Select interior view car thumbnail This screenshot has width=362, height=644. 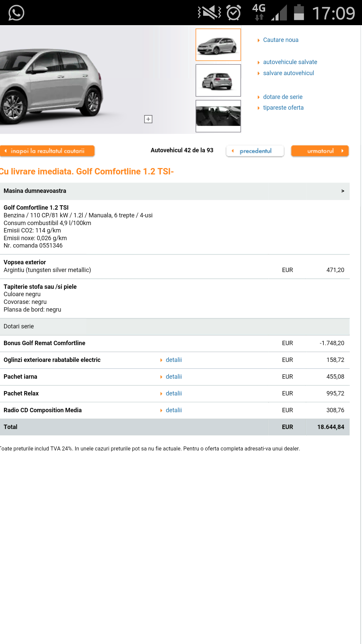[x=218, y=116]
